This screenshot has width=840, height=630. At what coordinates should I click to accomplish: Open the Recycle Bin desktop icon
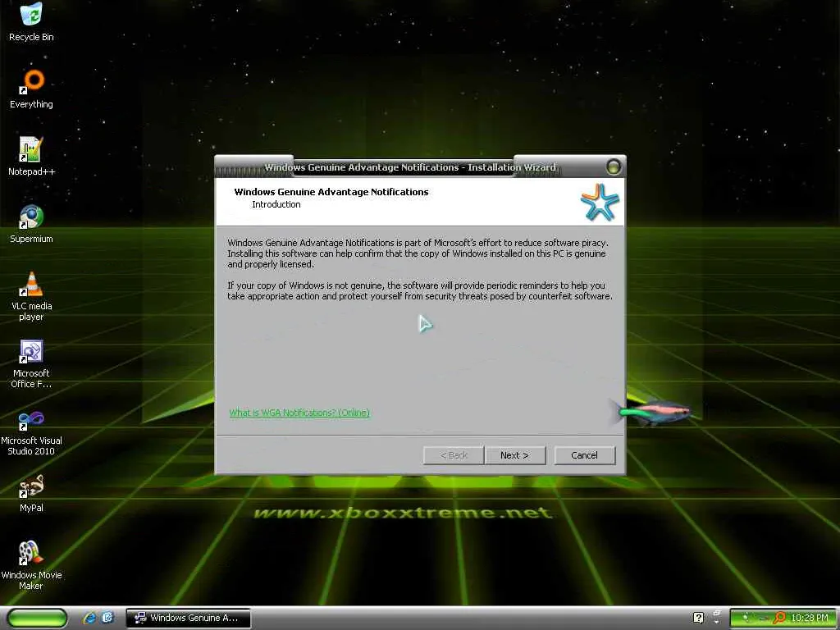tap(31, 22)
